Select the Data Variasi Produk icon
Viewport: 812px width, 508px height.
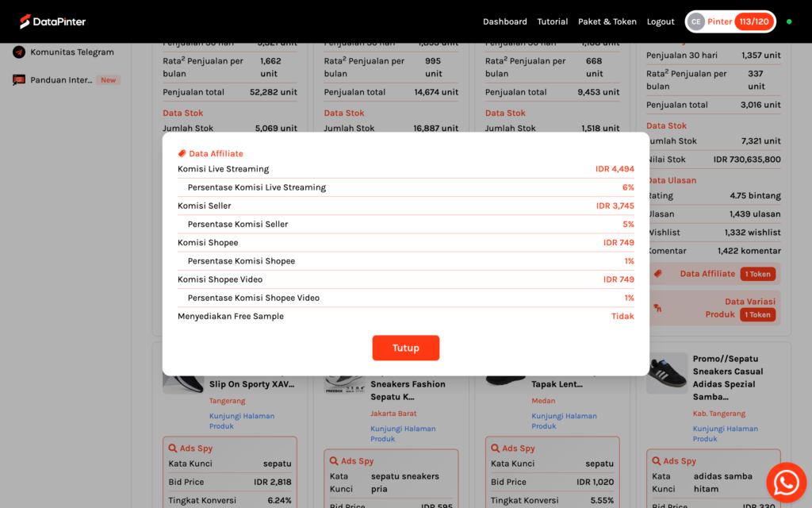coord(657,308)
